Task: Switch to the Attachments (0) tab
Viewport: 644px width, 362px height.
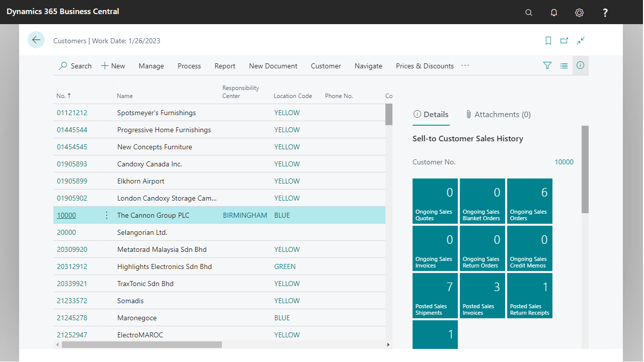Action: tap(498, 115)
